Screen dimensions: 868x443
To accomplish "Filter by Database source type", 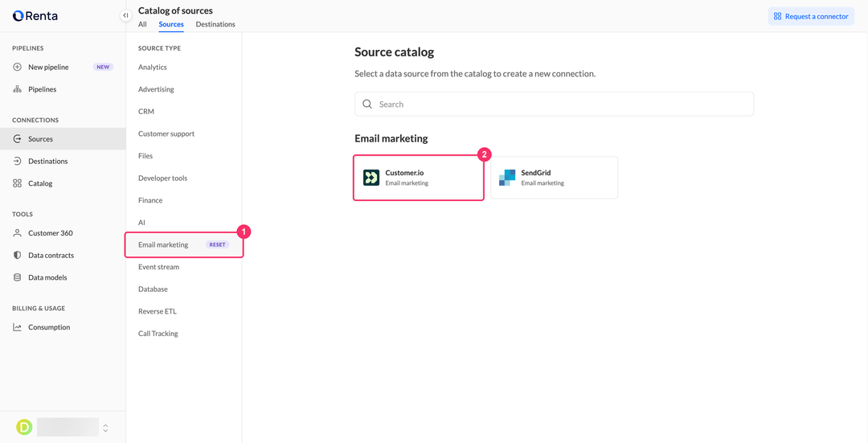I will (153, 289).
